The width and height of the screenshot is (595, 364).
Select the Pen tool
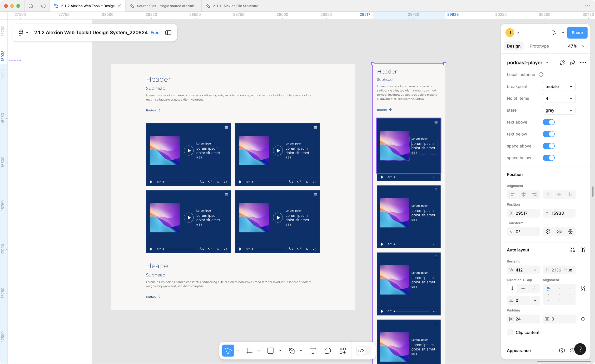292,350
